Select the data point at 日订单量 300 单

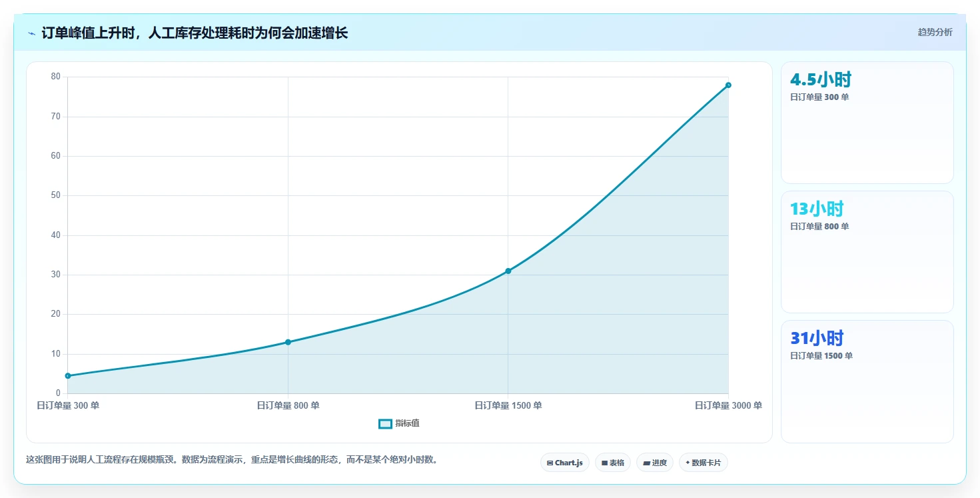click(x=68, y=376)
